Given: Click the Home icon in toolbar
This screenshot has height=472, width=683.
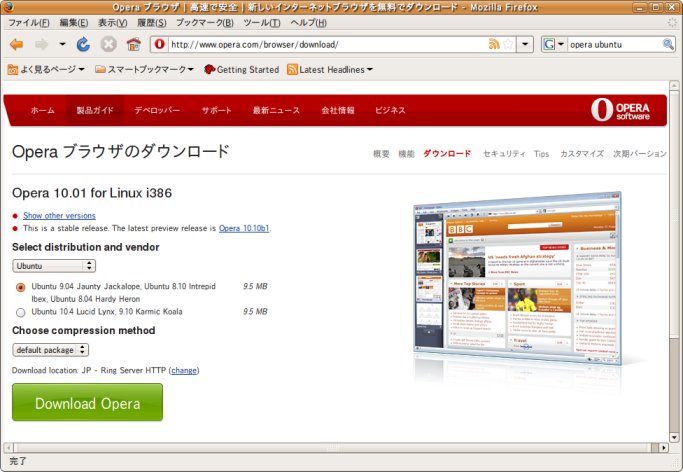Looking at the screenshot, I should coord(133,45).
